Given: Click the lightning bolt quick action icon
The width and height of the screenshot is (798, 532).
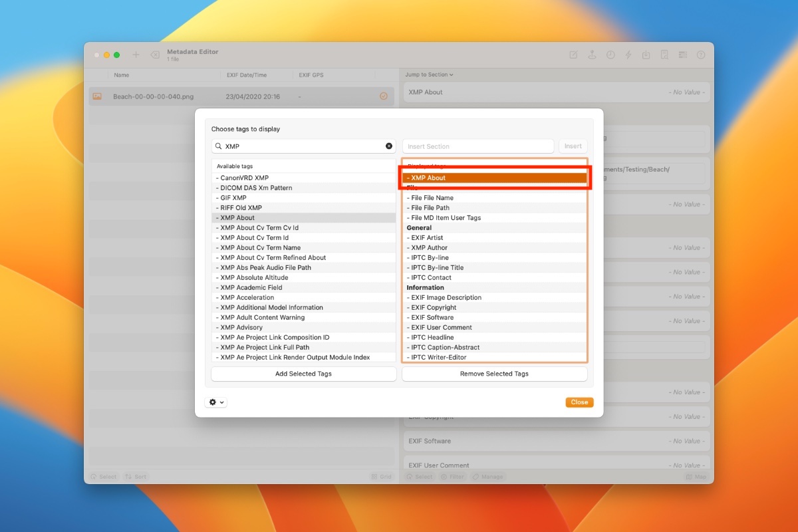Looking at the screenshot, I should pos(628,55).
